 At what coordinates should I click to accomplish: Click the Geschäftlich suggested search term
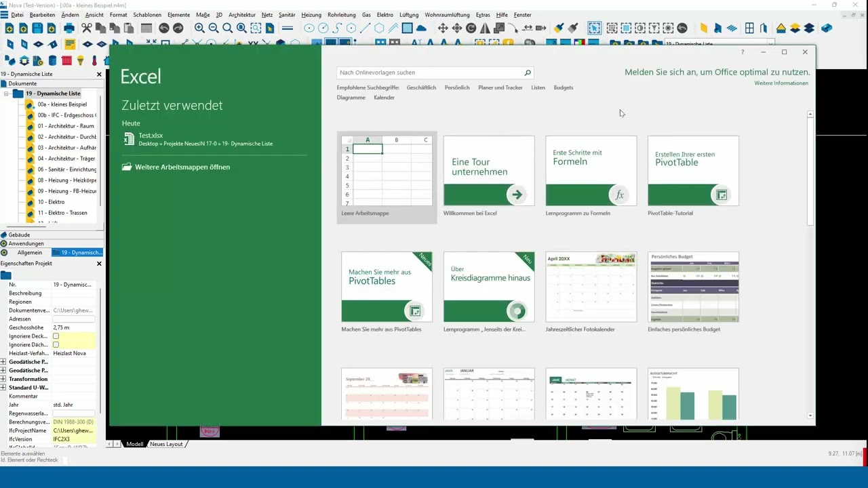click(x=421, y=87)
